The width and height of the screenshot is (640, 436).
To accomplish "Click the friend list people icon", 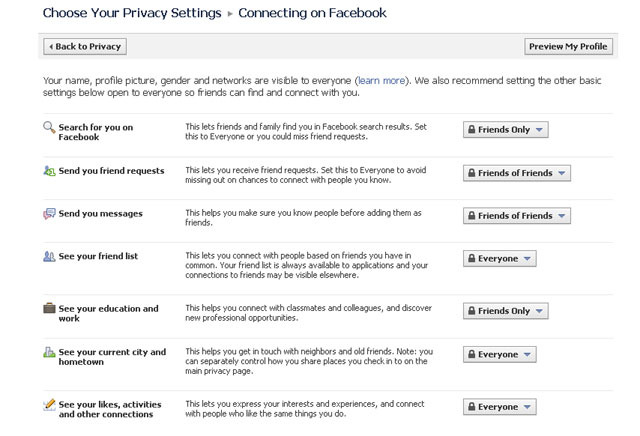I will pyautogui.click(x=49, y=257).
